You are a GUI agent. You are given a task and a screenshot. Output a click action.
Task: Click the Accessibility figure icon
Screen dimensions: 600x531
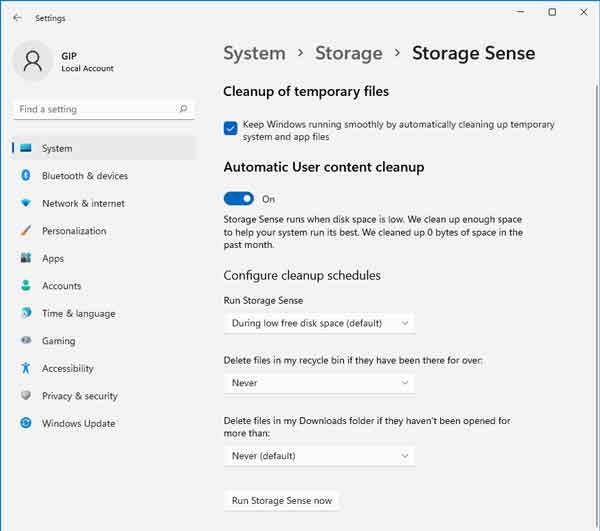click(x=26, y=368)
